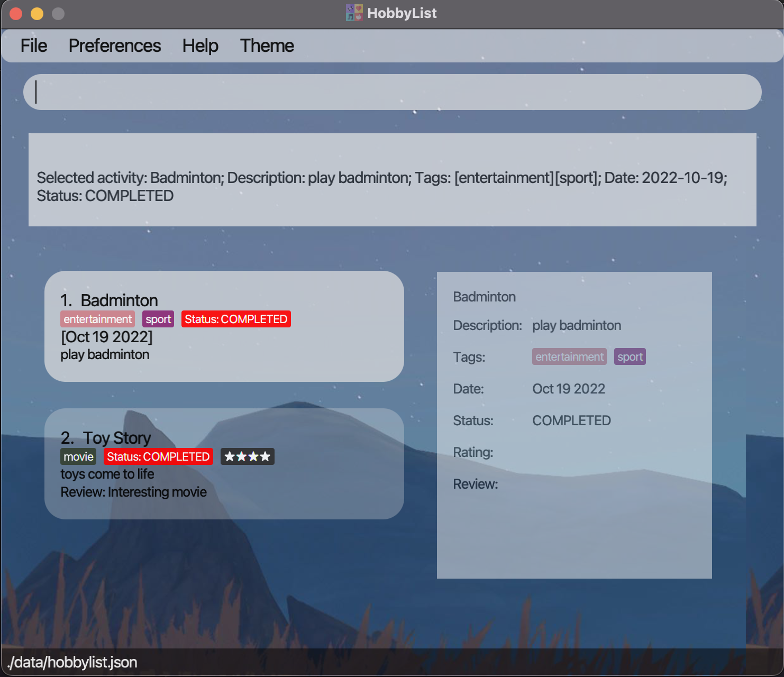The height and width of the screenshot is (677, 784).
Task: Click 'Oct 19 2022' date in details panel
Action: click(x=569, y=389)
